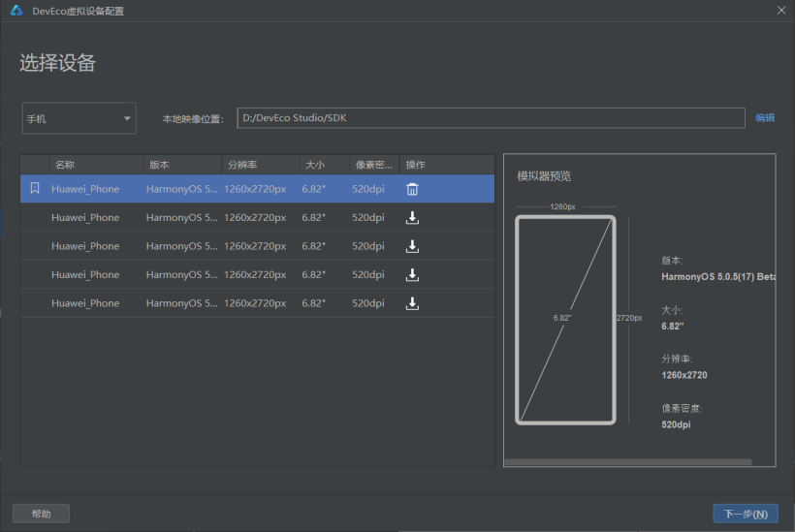Click the phone outline preview thumbnail

[565, 320]
